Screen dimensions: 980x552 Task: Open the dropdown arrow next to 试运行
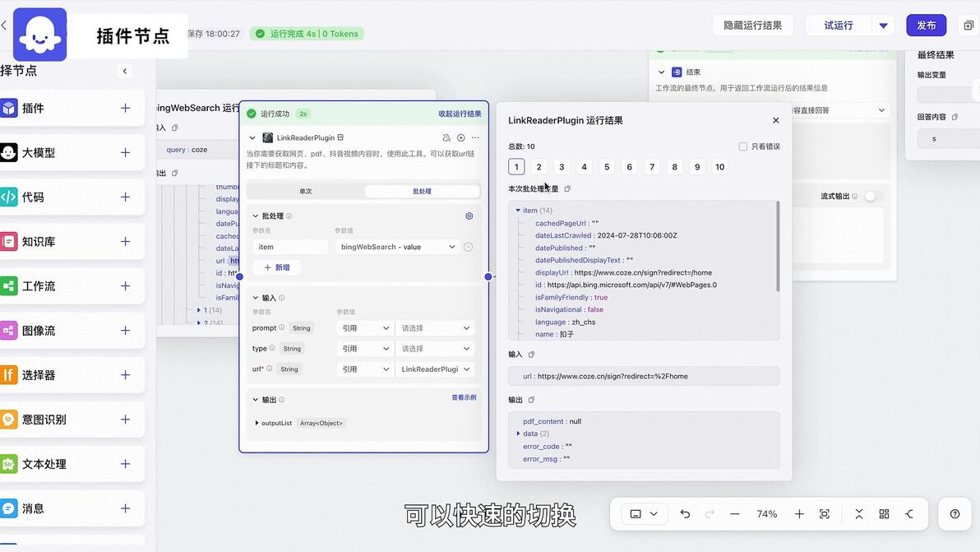(883, 26)
